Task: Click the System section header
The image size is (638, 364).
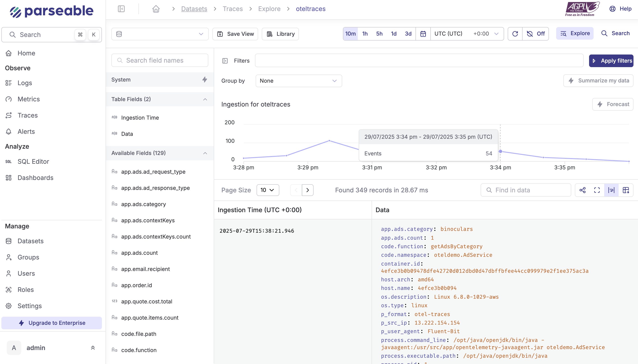Action: [x=160, y=80]
